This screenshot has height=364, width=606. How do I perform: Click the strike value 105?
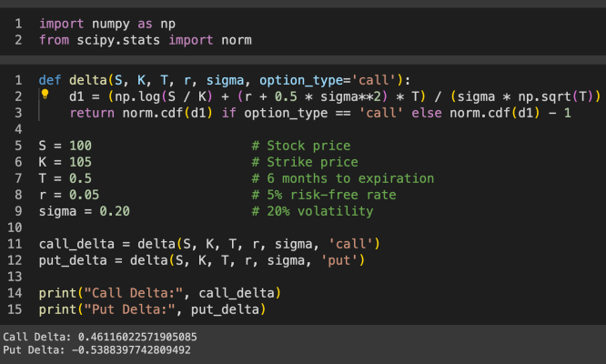point(80,162)
